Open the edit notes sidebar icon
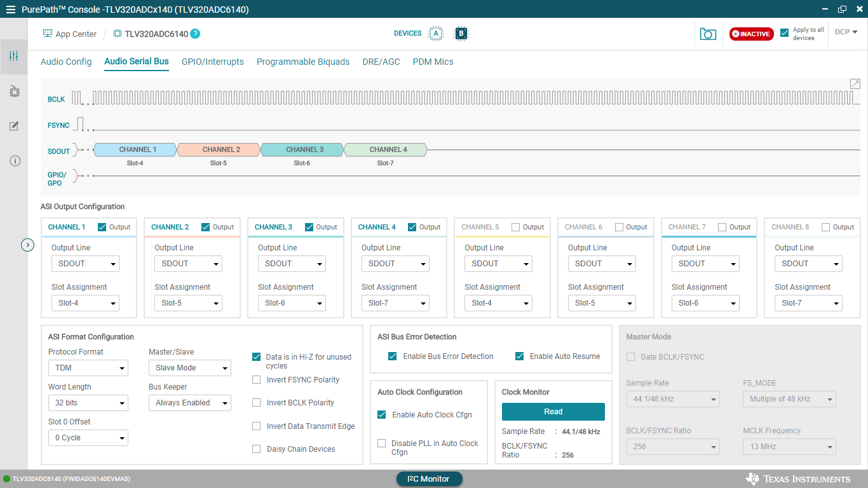The width and height of the screenshot is (868, 488). [14, 126]
